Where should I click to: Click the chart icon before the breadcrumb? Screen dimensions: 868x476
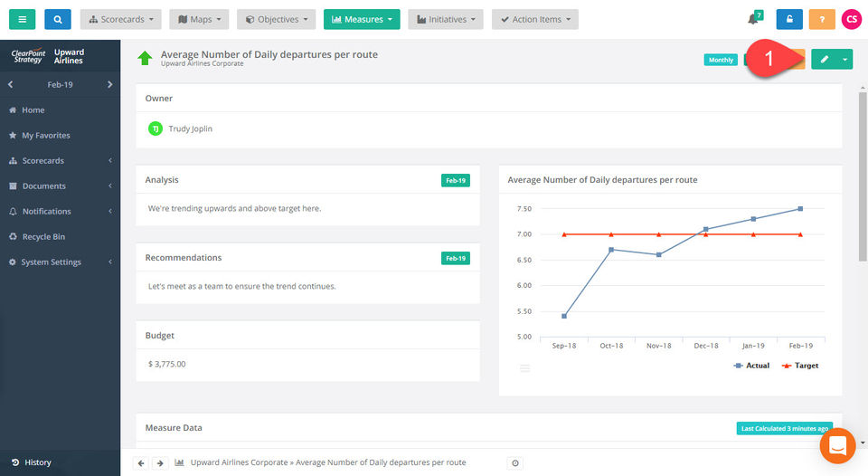point(179,462)
